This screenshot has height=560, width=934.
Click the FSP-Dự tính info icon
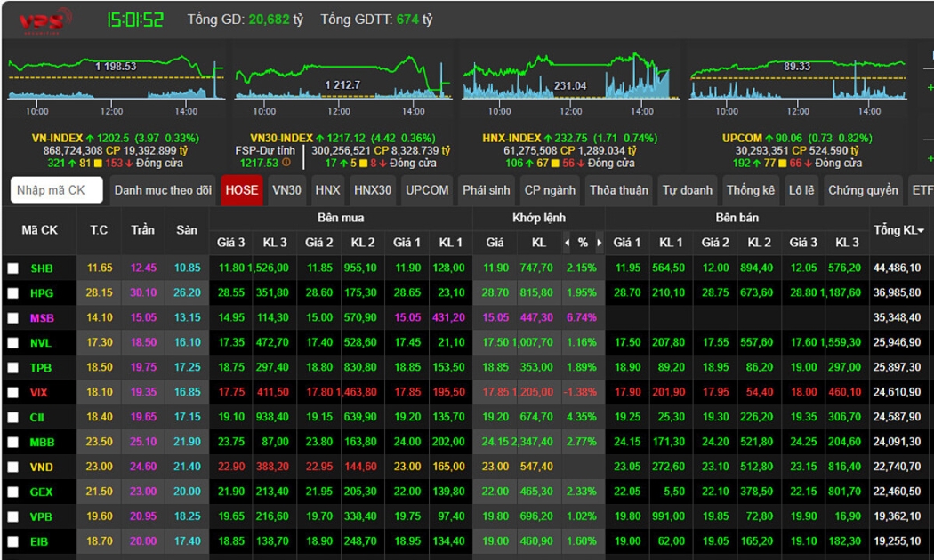(x=286, y=164)
